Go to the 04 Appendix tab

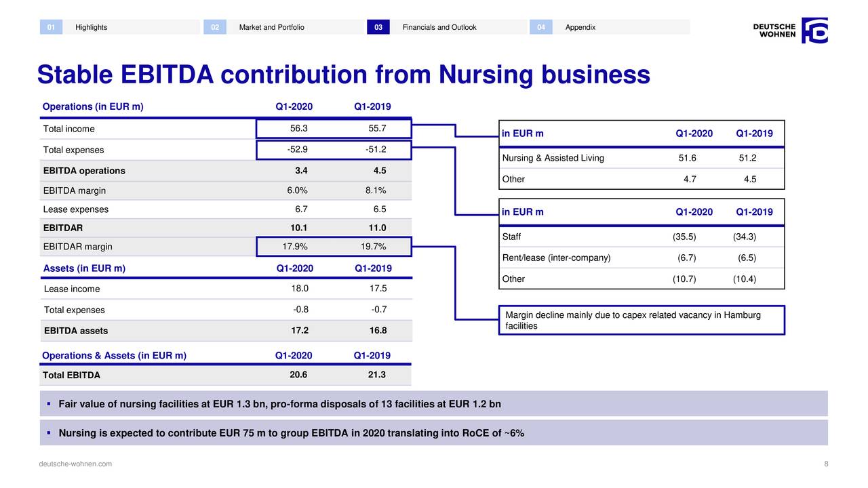[x=610, y=27]
